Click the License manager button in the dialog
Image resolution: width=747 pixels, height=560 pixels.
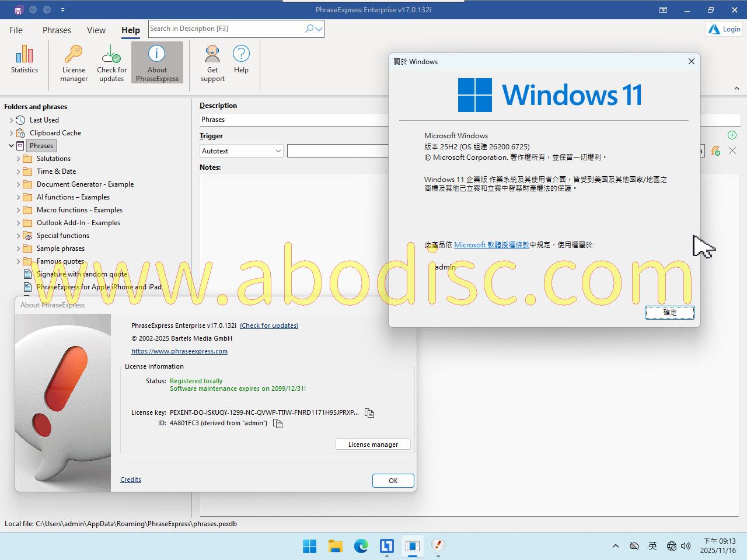[x=373, y=444]
